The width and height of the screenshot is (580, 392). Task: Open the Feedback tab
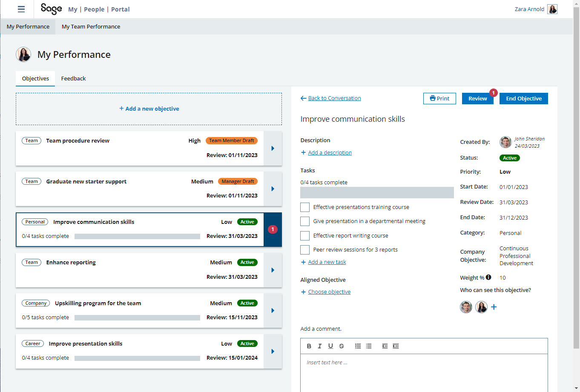(73, 79)
